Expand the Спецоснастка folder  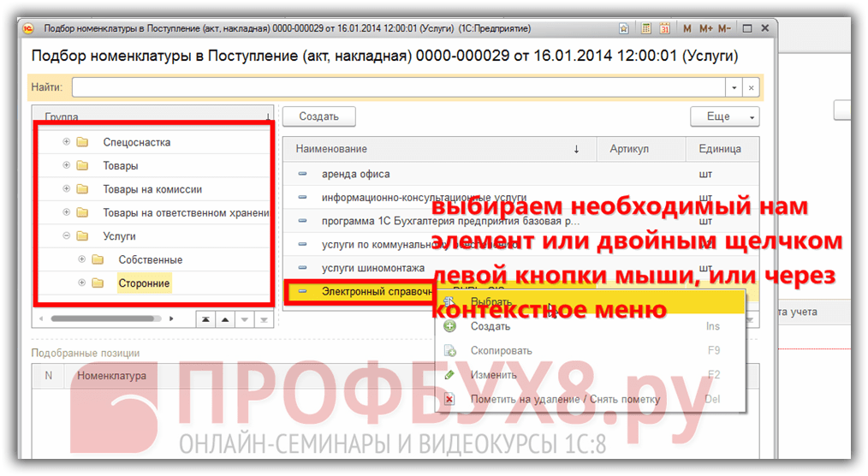tap(67, 142)
